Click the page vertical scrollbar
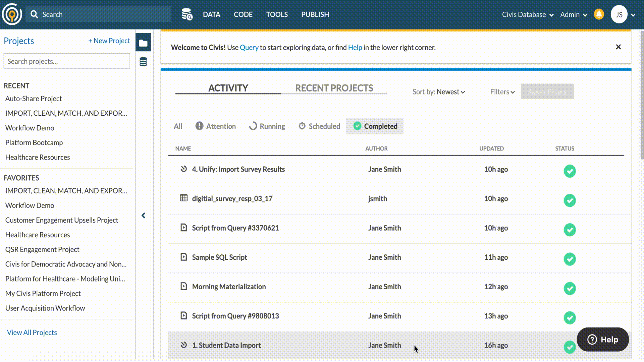The height and width of the screenshot is (362, 644). pyautogui.click(x=642, y=95)
